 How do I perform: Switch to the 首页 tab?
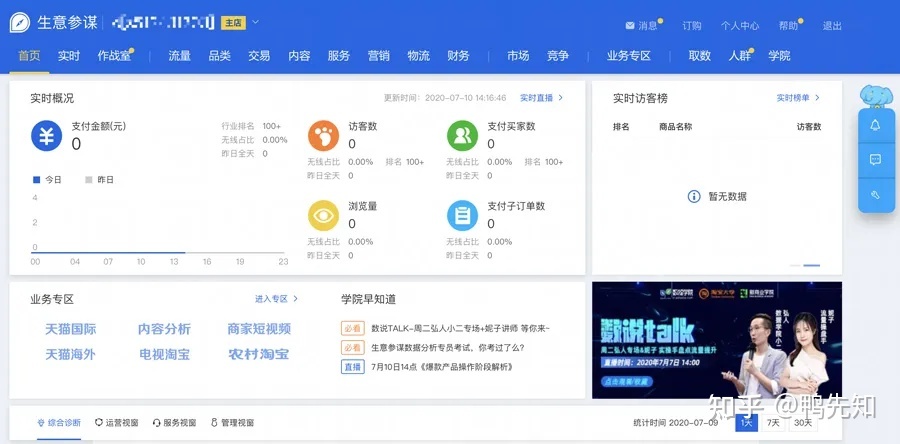(29, 56)
